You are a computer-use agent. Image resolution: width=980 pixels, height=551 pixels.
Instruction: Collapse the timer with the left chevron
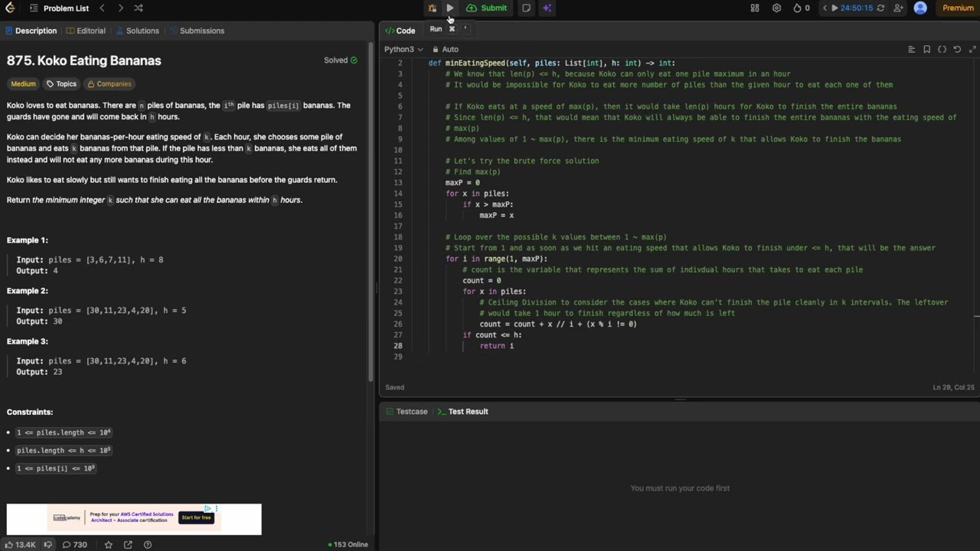point(824,8)
